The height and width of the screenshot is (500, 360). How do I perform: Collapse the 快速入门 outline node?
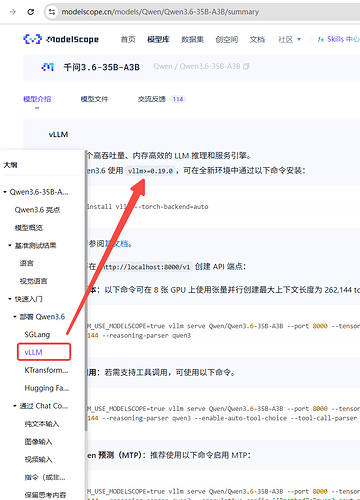[x=10, y=299]
